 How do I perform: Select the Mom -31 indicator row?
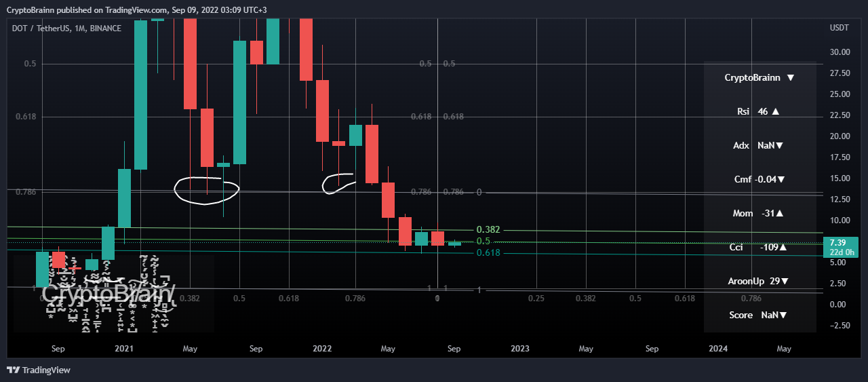click(x=759, y=213)
